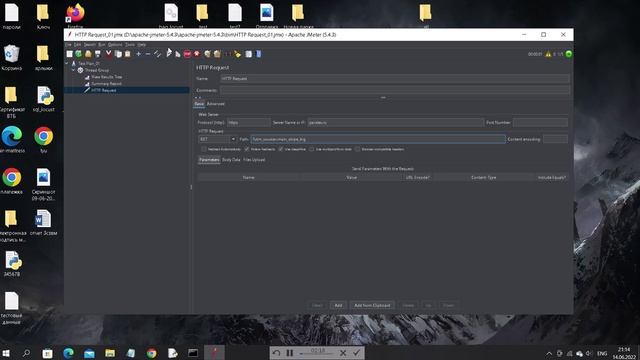Toggle Browser-compatible headers checkbox
The height and width of the screenshot is (360, 640).
click(358, 149)
